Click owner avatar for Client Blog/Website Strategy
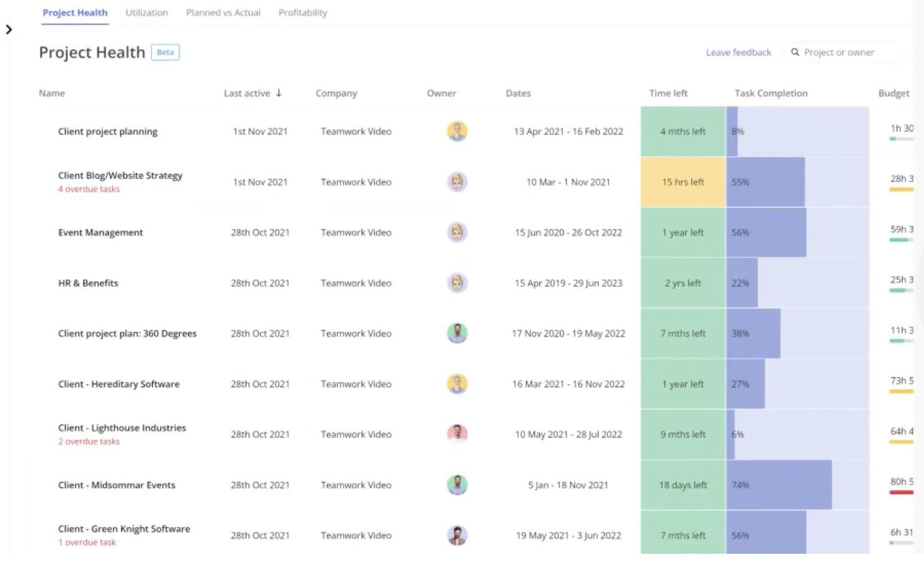 (x=457, y=182)
